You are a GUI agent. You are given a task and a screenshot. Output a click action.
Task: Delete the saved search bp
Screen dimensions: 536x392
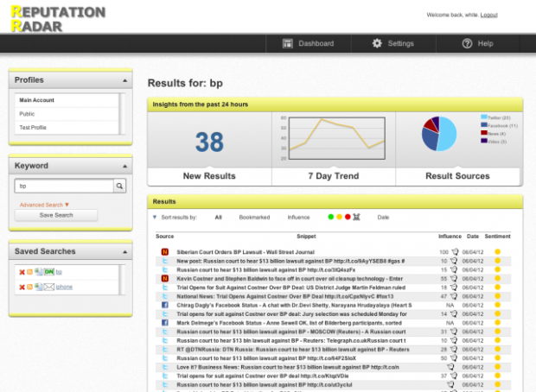[22, 272]
